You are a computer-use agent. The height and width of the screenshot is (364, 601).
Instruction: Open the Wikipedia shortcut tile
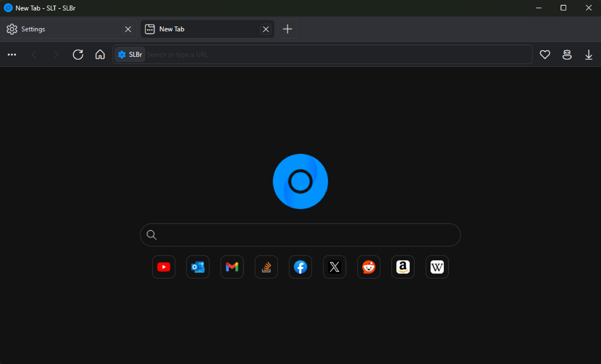coord(437,267)
